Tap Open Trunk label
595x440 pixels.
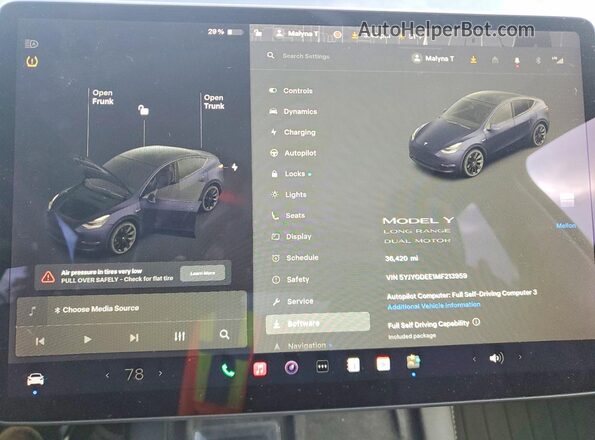click(x=214, y=102)
